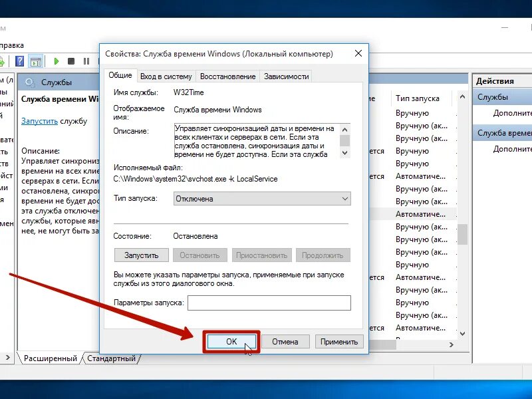Image resolution: width=532 pixels, height=399 pixels.
Task: Click the Служба времени Windows display name text
Action: [218, 110]
